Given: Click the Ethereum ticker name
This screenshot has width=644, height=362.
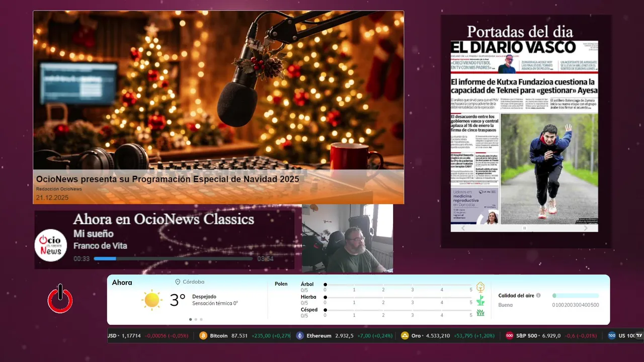Looking at the screenshot, I should click(319, 336).
